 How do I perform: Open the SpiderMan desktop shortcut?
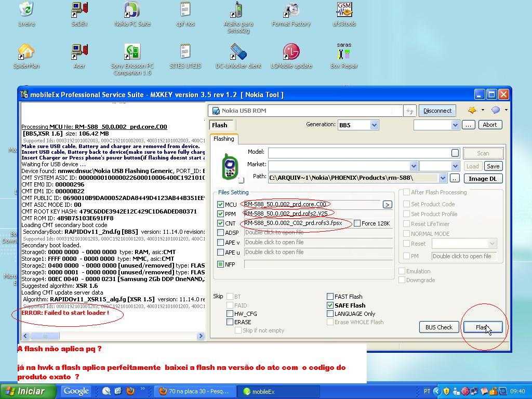[x=26, y=56]
